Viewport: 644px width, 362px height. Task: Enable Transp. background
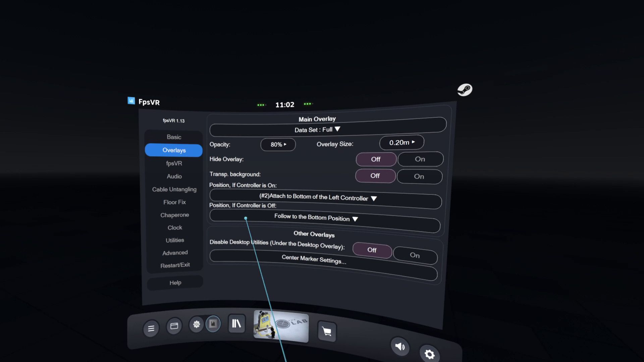pyautogui.click(x=419, y=176)
